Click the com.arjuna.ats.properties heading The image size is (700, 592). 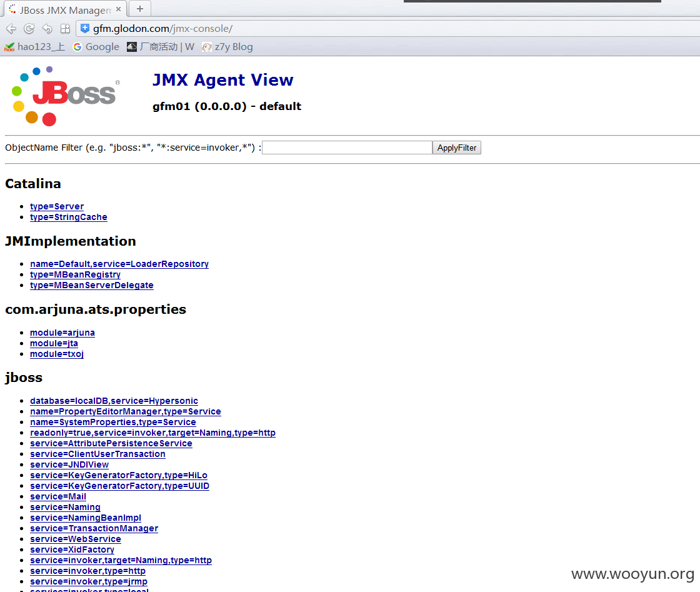click(96, 310)
